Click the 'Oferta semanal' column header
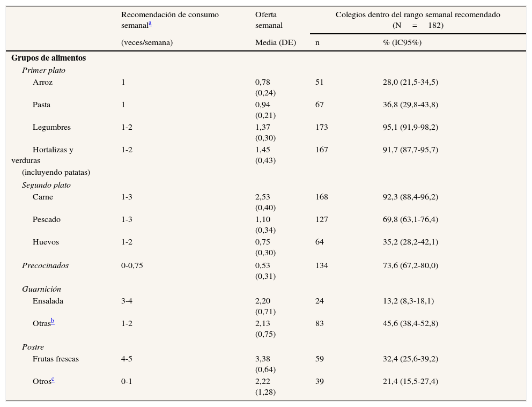The image size is (532, 407). point(269,20)
